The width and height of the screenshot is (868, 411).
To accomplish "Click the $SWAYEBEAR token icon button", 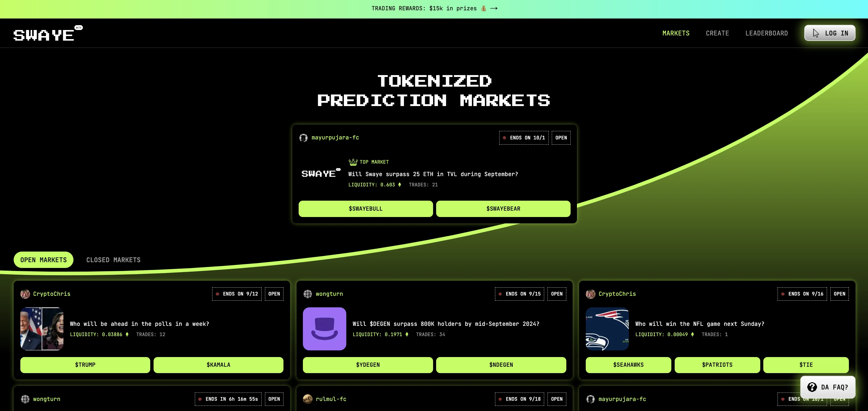I will 503,209.
